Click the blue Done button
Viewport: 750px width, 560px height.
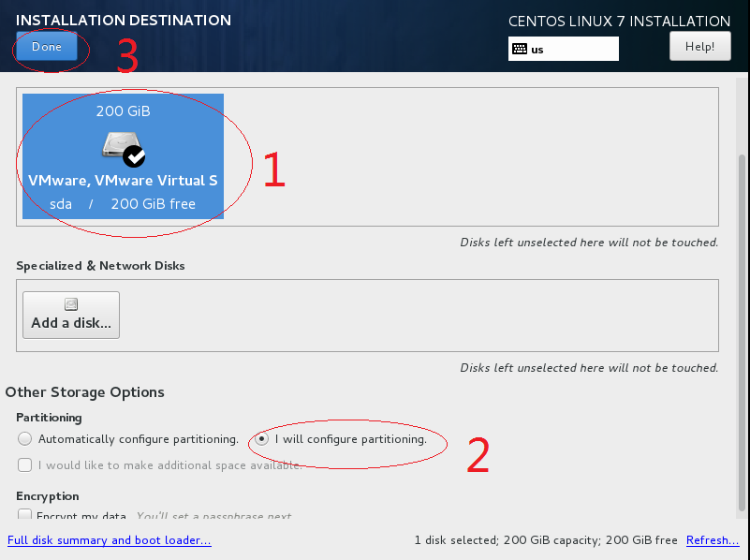47,47
